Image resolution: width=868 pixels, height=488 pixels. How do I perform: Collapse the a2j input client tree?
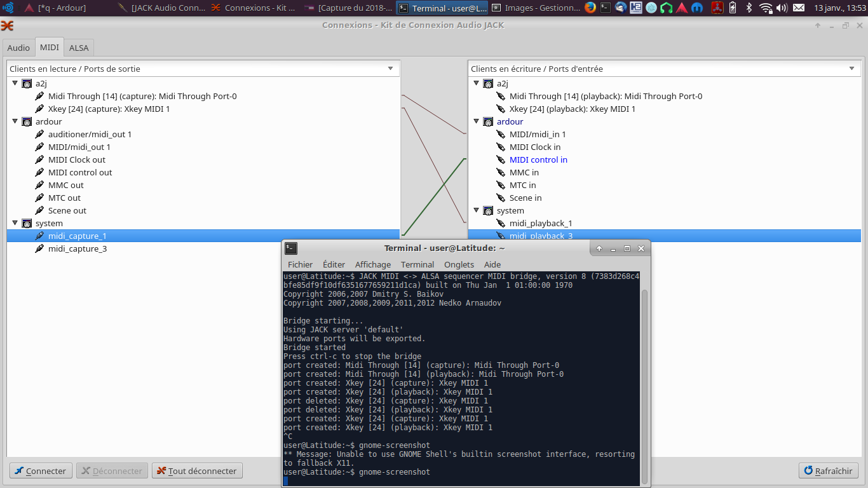coord(477,83)
